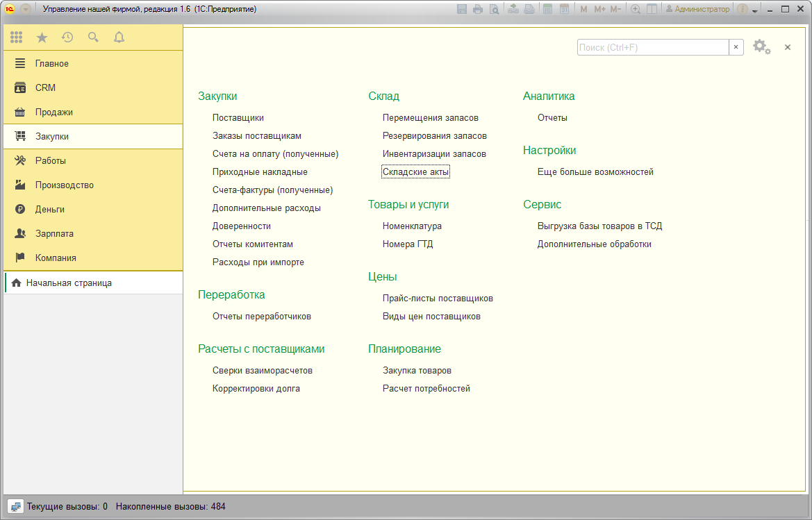Focus the Поиск (Ctrl+F) search field
The width and height of the screenshot is (812, 520).
point(652,47)
